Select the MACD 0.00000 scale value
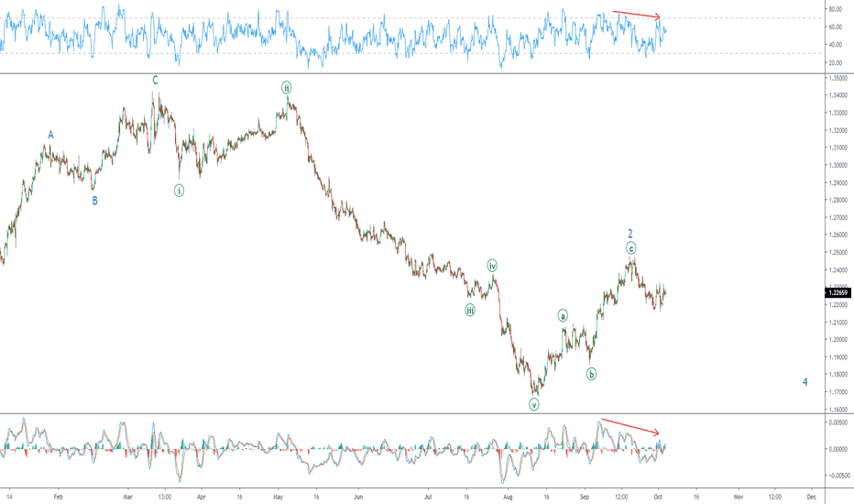Viewport: 854px width, 504px height. 838,449
